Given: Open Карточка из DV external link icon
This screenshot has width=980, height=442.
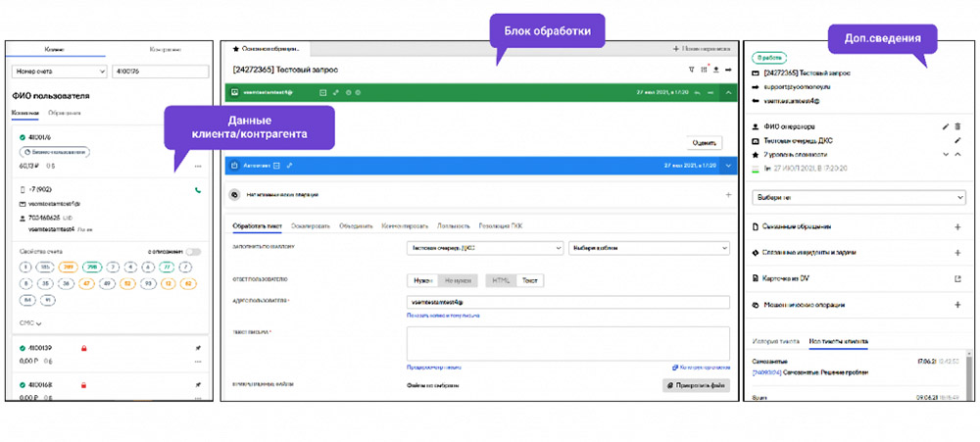Looking at the screenshot, I should click(x=956, y=278).
